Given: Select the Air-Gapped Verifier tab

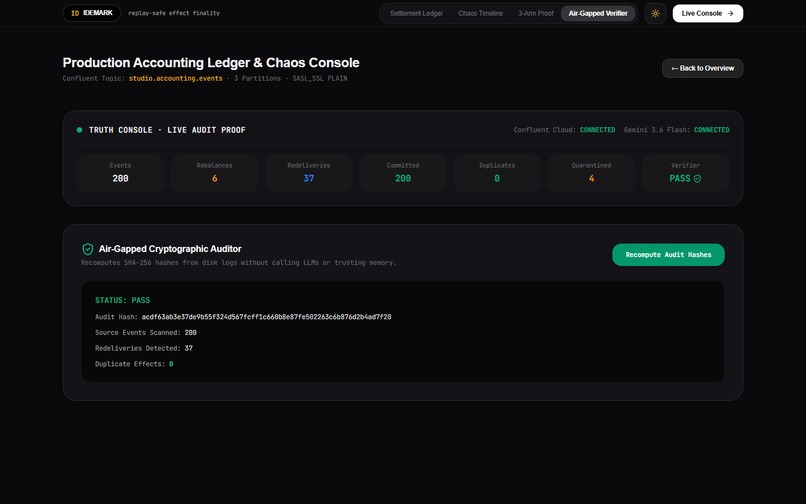Looking at the screenshot, I should tap(598, 13).
